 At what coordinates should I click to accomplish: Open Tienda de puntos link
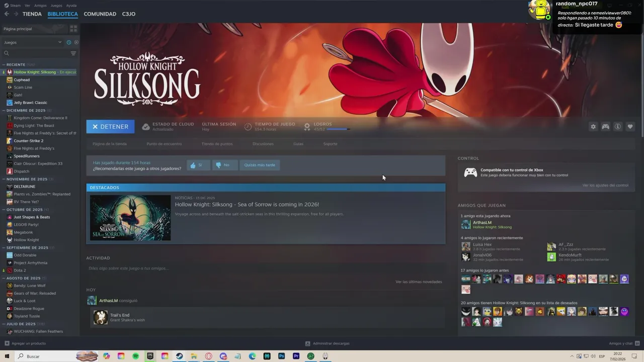(x=217, y=144)
